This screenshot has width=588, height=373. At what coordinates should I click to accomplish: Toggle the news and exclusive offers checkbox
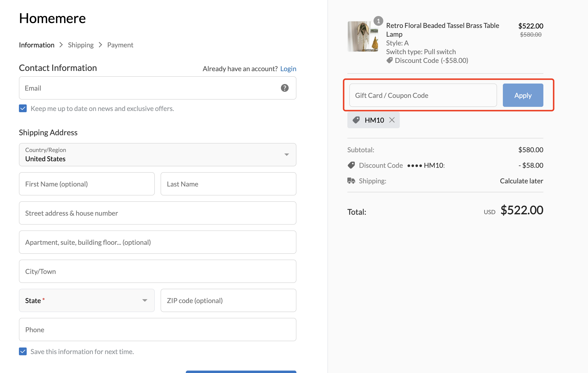click(x=23, y=108)
